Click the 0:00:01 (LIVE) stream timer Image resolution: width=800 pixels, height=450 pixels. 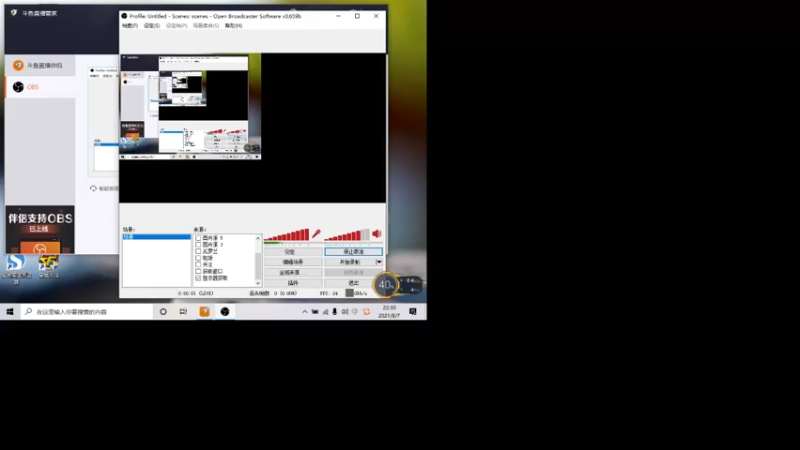click(195, 293)
